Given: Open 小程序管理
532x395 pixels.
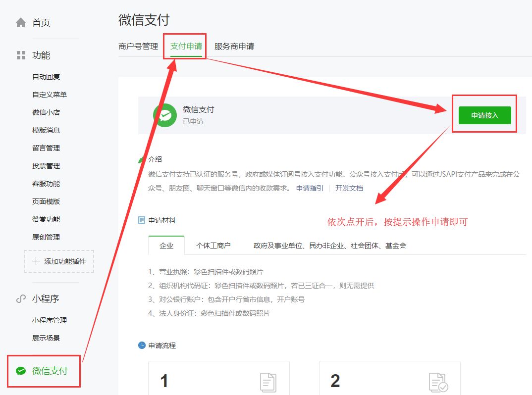Looking at the screenshot, I should 50,320.
